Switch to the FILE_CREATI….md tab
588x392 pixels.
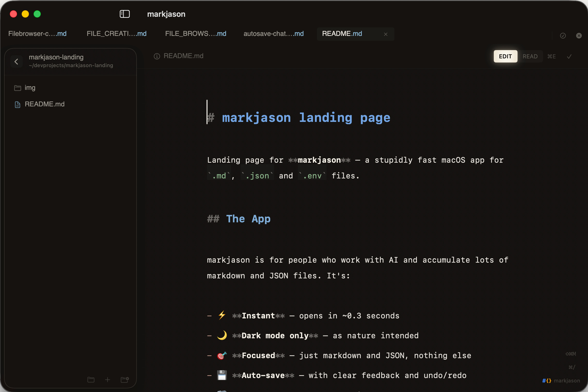116,34
